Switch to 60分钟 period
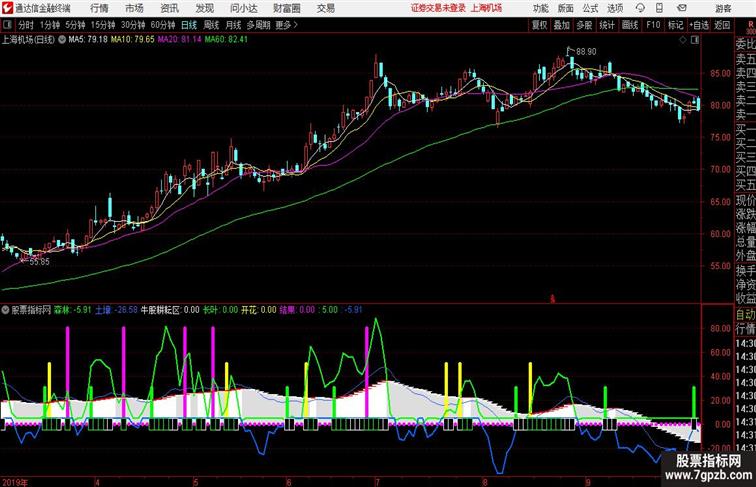The image size is (756, 487). [x=162, y=25]
